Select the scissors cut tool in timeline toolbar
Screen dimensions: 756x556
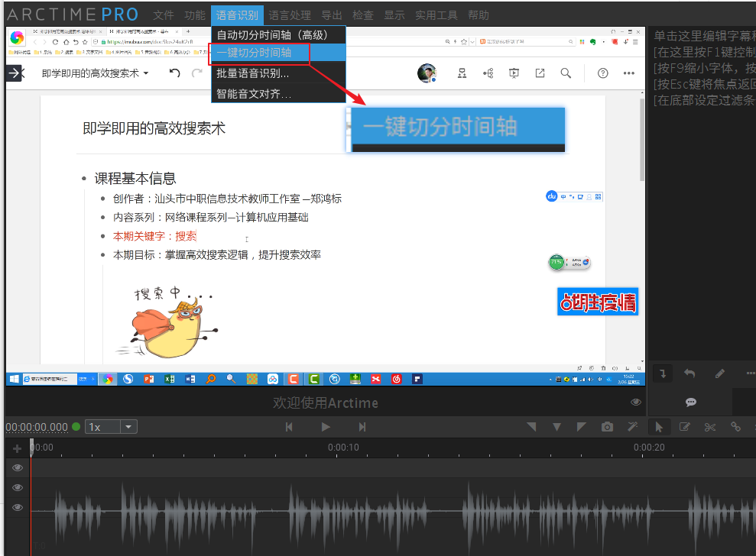click(x=709, y=427)
